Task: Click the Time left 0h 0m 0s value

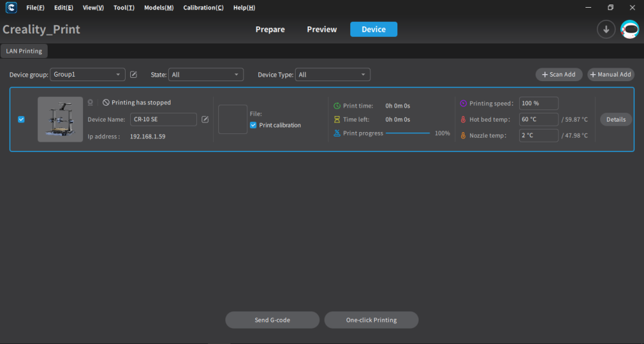Action: point(397,120)
